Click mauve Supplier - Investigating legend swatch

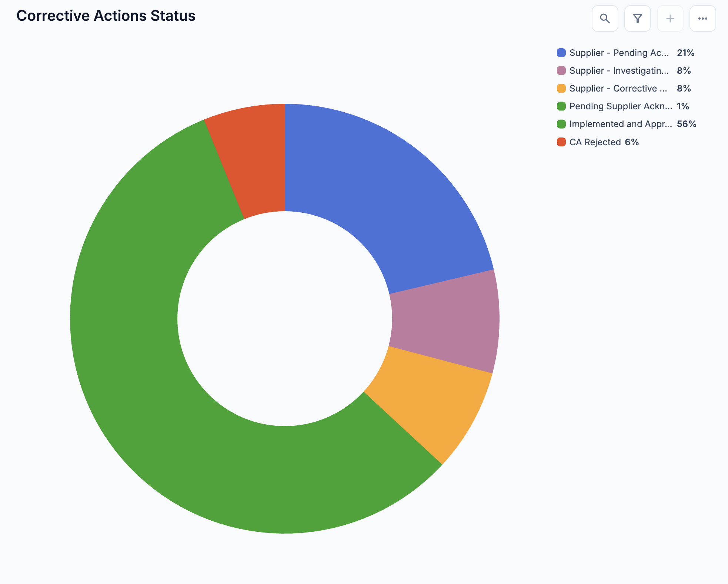pyautogui.click(x=561, y=70)
